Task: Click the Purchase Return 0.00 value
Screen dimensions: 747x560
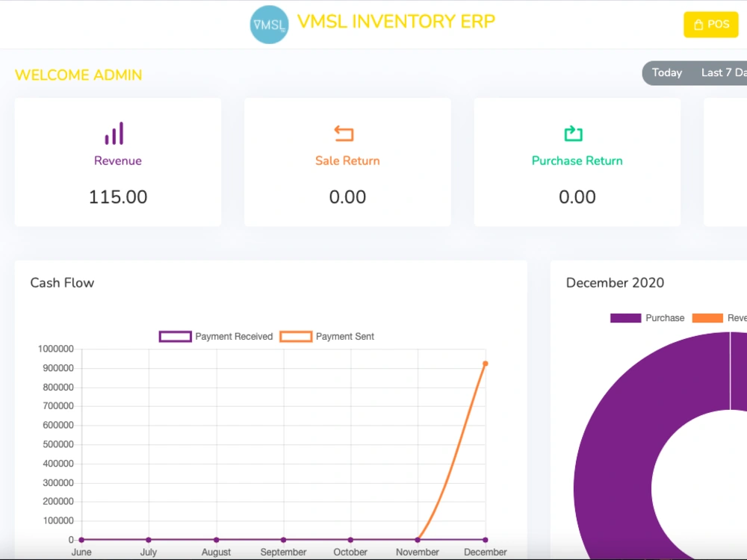Action: [577, 197]
